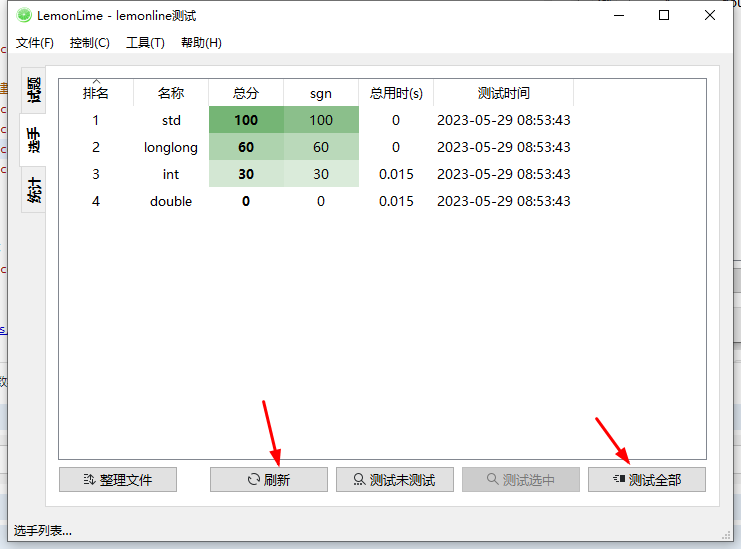Click rank 3 cell
The image size is (741, 549).
[x=96, y=174]
